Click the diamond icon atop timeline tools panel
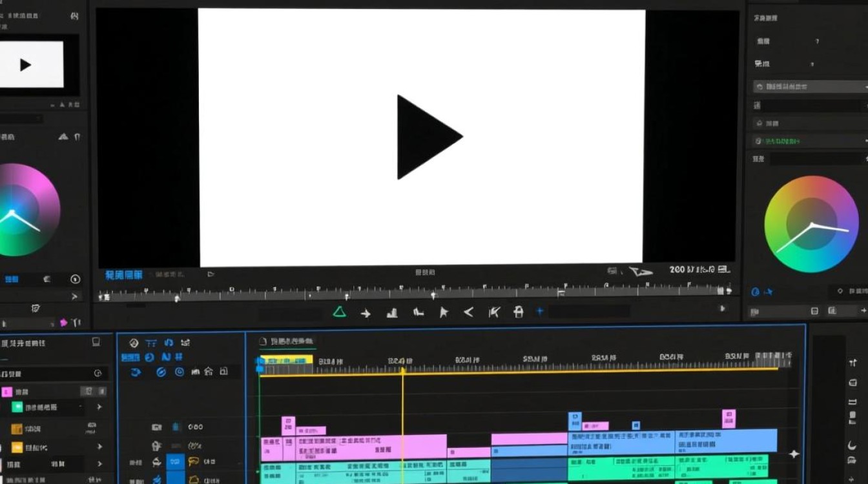This screenshot has width=868, height=484. [x=134, y=343]
